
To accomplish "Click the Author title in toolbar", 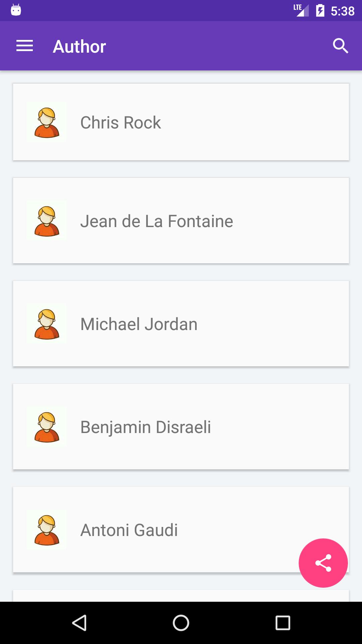I will tap(79, 46).
